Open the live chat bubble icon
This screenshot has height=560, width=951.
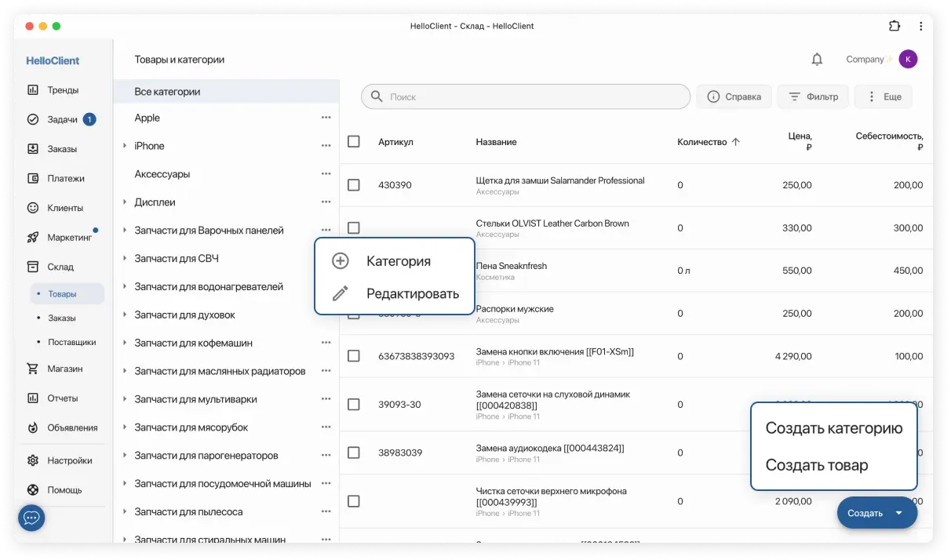point(31,518)
